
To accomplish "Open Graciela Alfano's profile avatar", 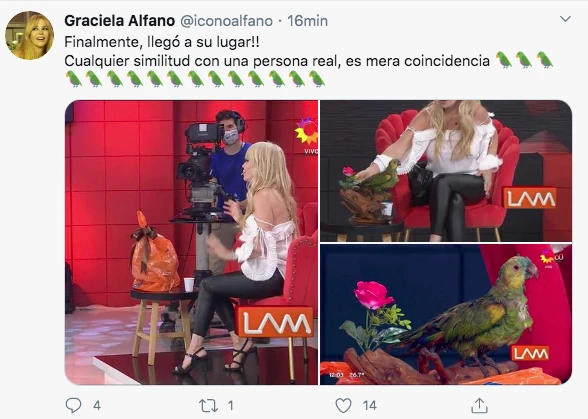I will pyautogui.click(x=30, y=35).
